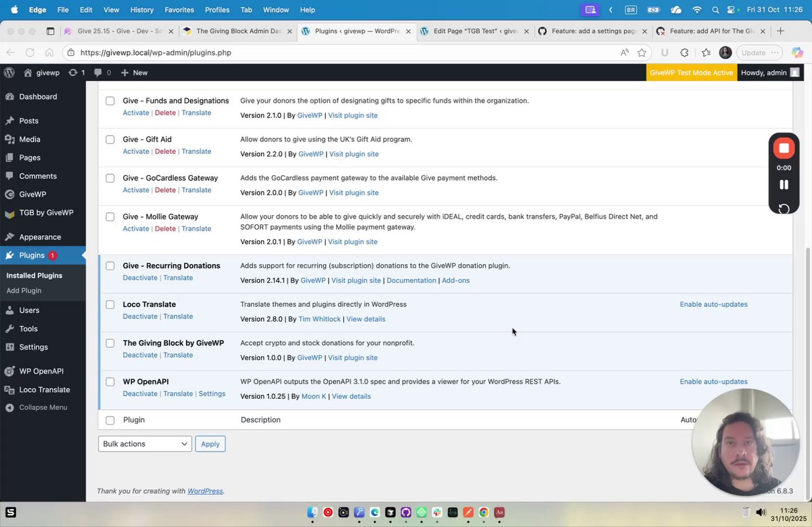Viewport: 812px width, 527px height.
Task: Check the Loco Translate plugin checkbox
Action: (x=110, y=304)
